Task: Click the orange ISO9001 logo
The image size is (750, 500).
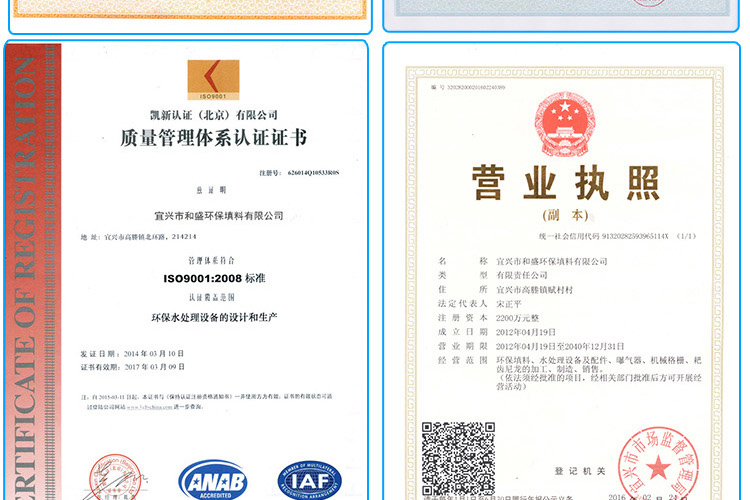Action: pos(213,80)
